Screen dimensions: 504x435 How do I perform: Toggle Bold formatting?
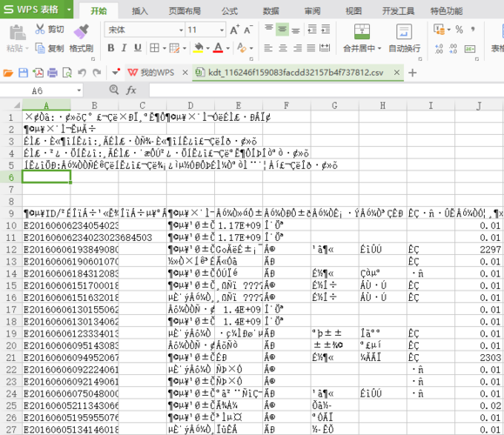click(111, 48)
